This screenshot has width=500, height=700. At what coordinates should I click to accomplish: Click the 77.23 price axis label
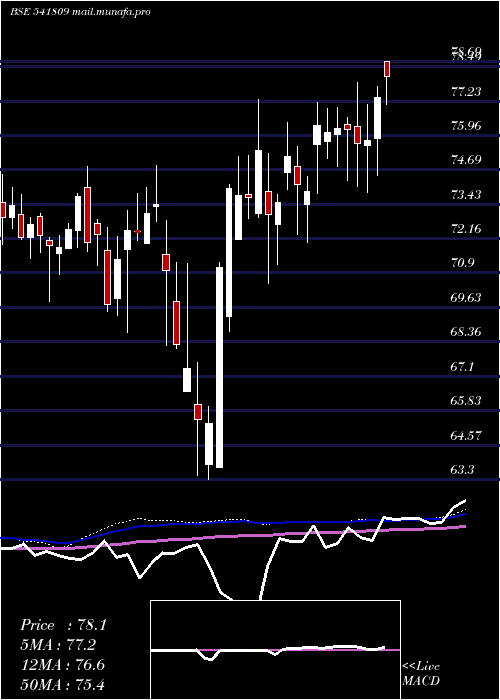pyautogui.click(x=467, y=92)
